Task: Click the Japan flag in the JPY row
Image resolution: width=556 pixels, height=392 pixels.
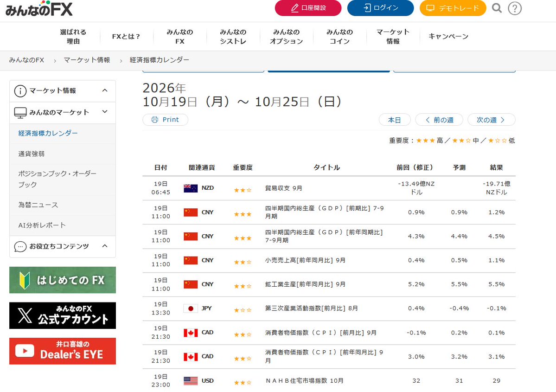Action: tap(191, 308)
